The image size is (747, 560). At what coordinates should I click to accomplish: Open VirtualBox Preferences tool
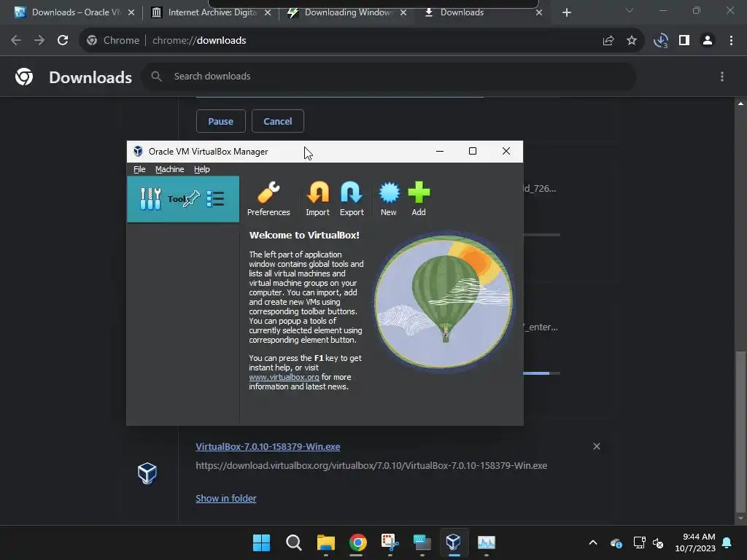tap(268, 199)
